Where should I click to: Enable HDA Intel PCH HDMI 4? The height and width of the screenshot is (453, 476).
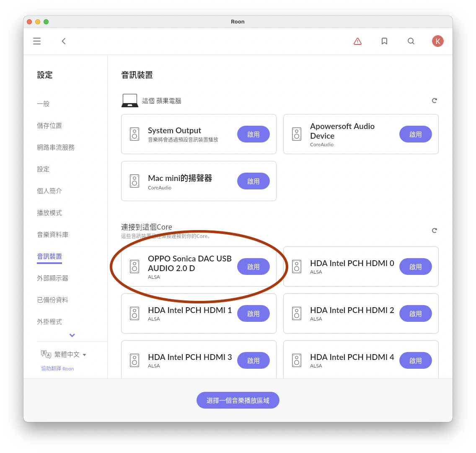point(416,361)
